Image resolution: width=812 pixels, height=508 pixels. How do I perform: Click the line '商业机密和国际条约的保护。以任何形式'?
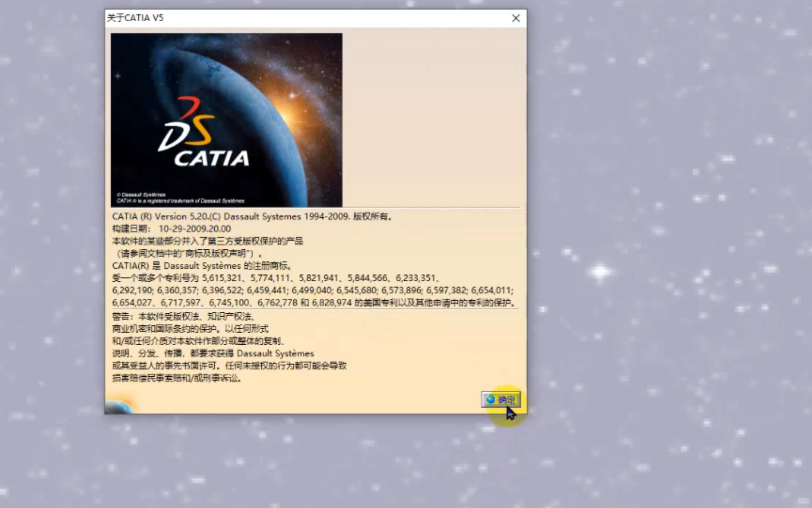(190, 329)
